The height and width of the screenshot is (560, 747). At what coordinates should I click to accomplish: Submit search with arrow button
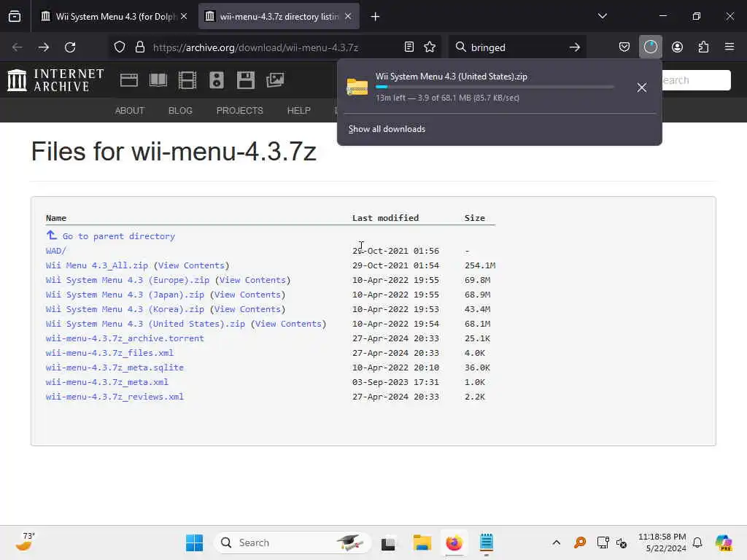pos(575,47)
